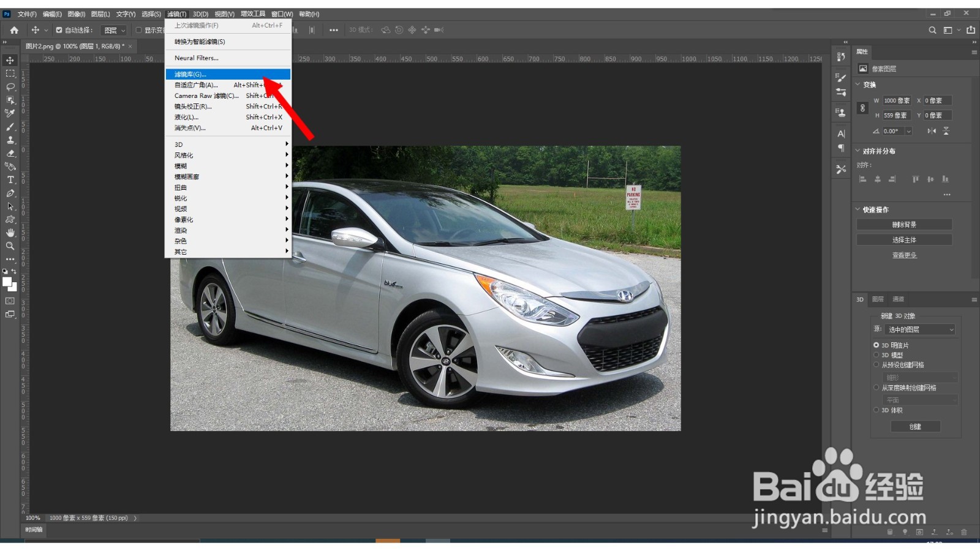This screenshot has width=980, height=551.
Task: Select the Rectangular Marquee tool
Action: [x=10, y=73]
